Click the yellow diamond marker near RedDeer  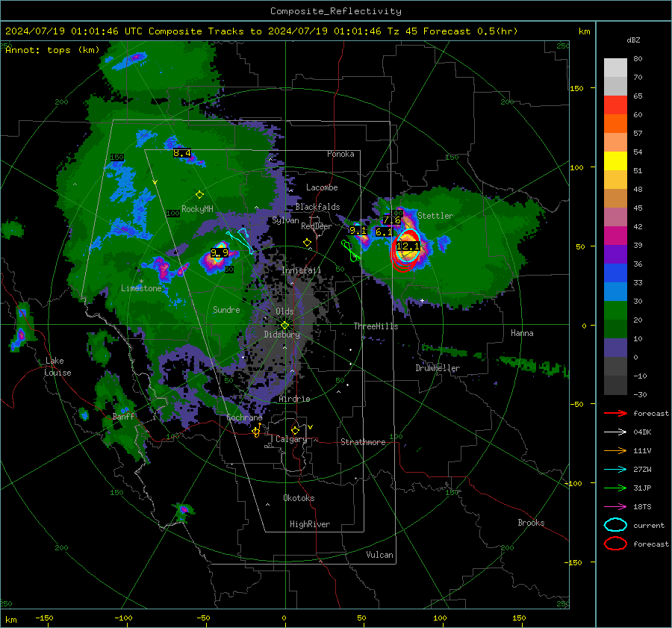point(307,243)
